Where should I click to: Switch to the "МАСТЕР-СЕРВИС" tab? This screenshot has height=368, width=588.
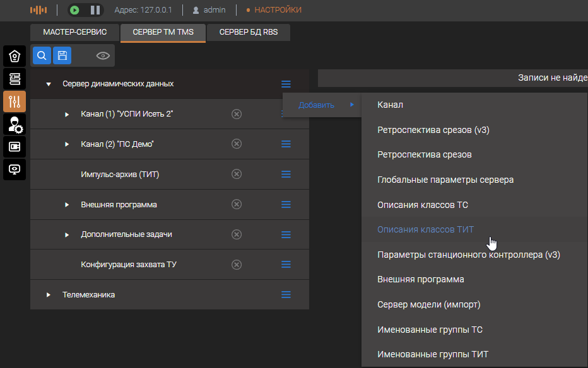coord(74,32)
